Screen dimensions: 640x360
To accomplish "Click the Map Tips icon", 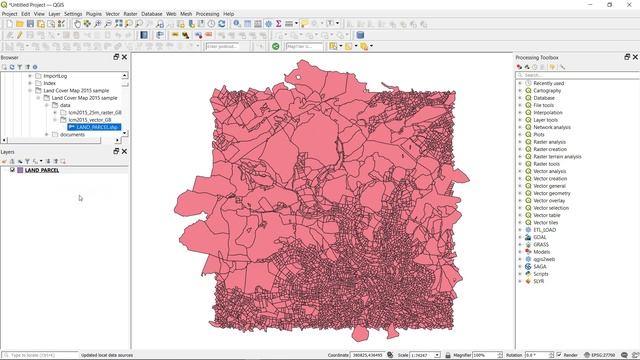I will pos(304,24).
